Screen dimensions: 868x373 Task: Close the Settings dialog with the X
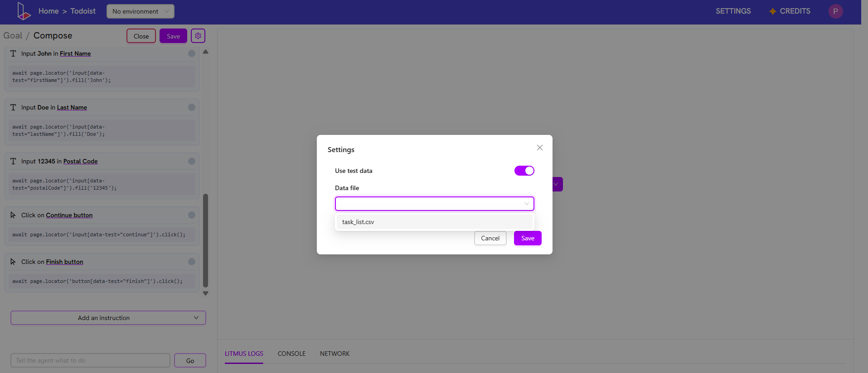click(540, 148)
